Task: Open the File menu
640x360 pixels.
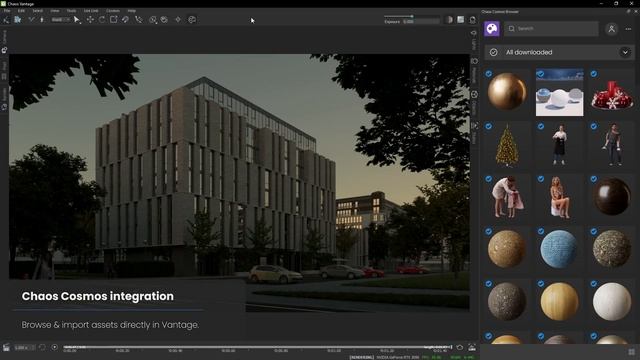Action: pyautogui.click(x=7, y=11)
